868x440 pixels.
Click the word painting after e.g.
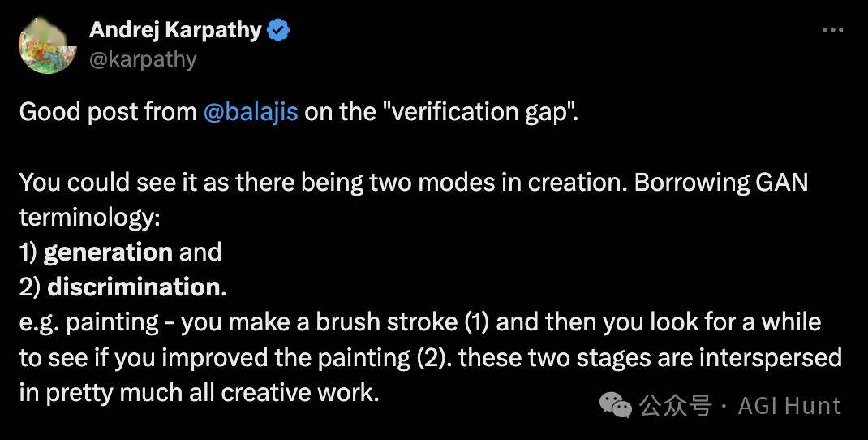coord(113,323)
